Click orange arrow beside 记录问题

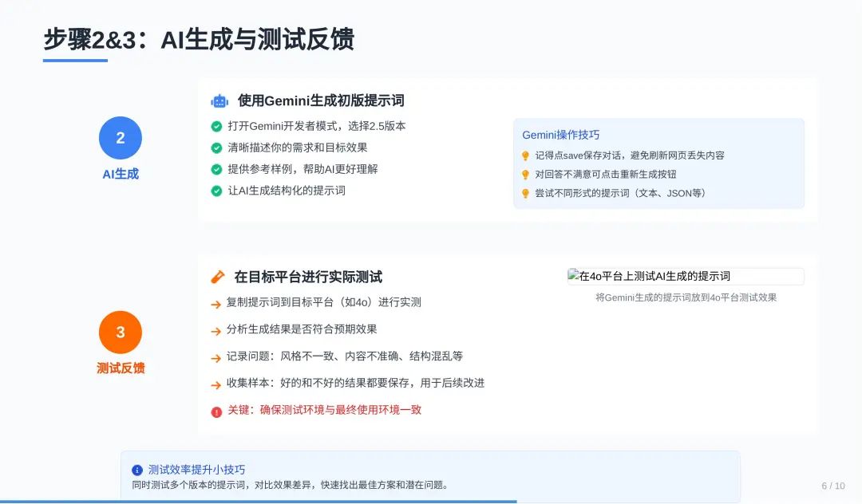coord(216,358)
